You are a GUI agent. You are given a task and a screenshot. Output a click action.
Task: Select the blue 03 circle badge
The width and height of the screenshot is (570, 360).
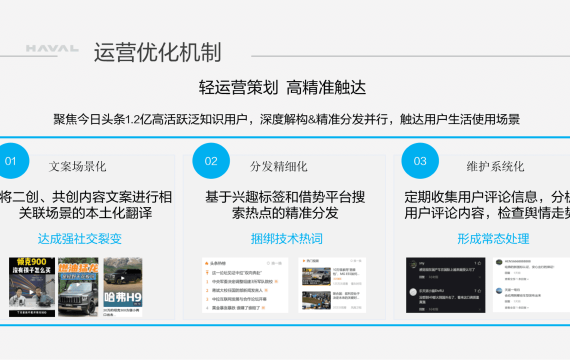pos(420,161)
